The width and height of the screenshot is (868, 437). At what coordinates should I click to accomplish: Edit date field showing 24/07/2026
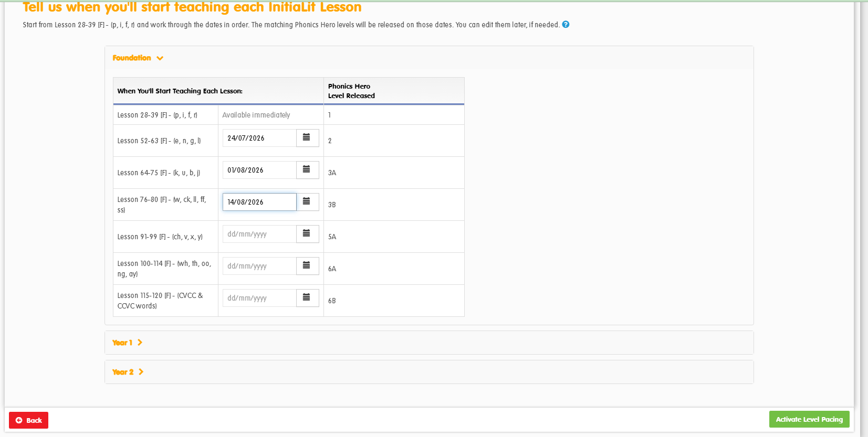click(x=259, y=138)
